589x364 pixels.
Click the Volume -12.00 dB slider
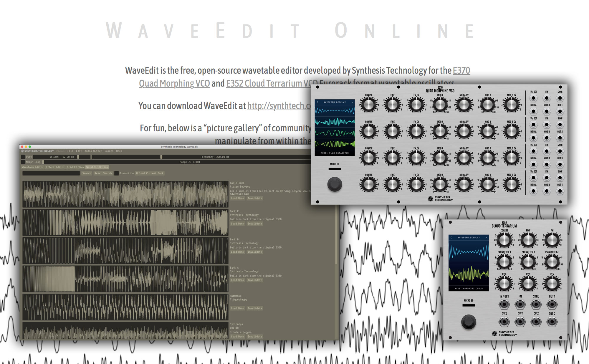62,157
